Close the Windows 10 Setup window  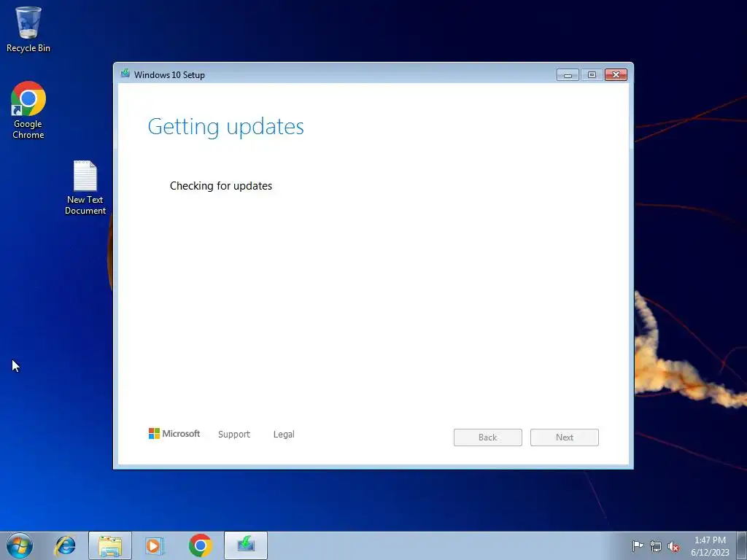click(616, 75)
